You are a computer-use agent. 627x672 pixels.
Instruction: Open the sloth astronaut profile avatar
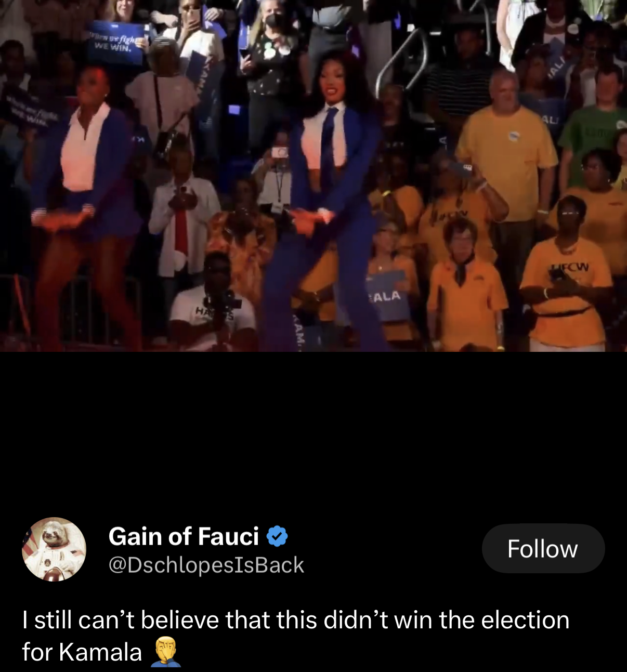(x=54, y=549)
